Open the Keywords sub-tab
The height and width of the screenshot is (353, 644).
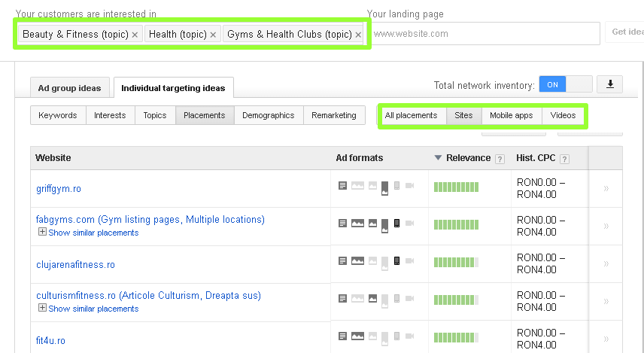pyautogui.click(x=58, y=115)
